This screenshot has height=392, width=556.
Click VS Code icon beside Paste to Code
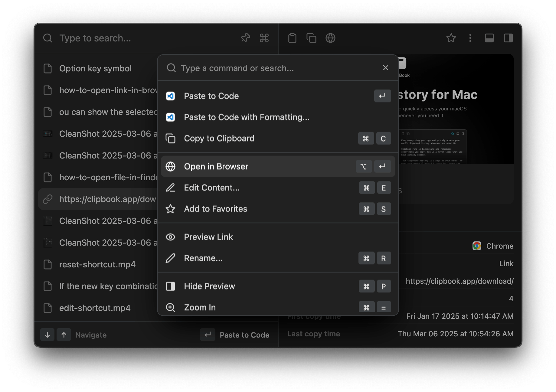171,96
